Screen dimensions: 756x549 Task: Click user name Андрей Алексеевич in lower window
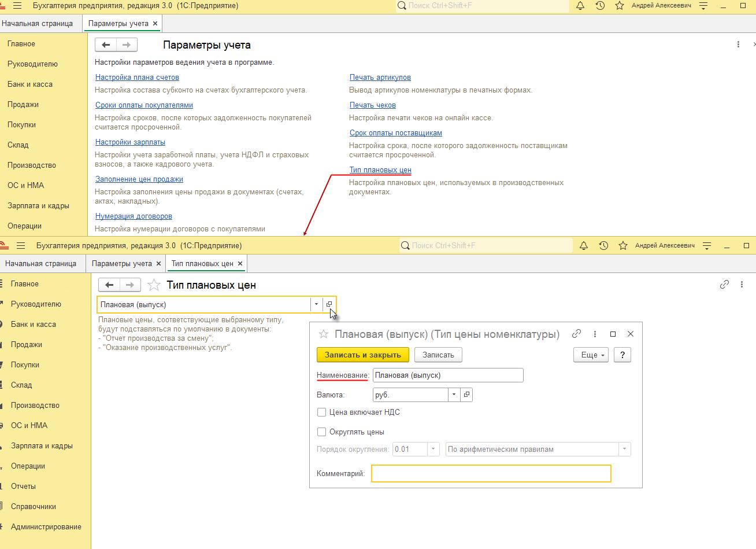click(665, 246)
